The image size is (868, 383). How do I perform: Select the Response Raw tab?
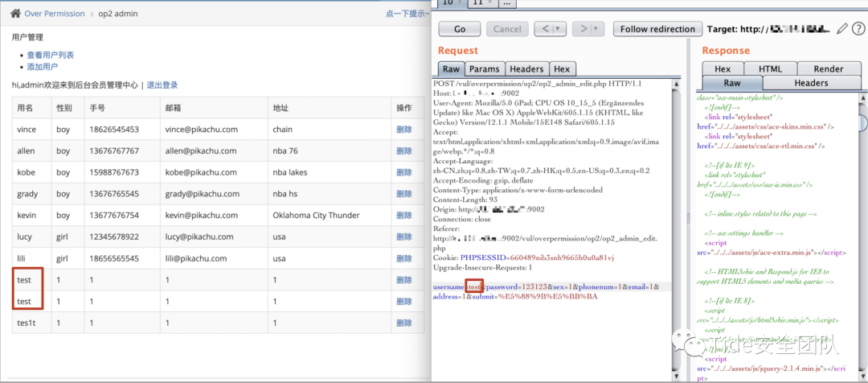pos(732,83)
